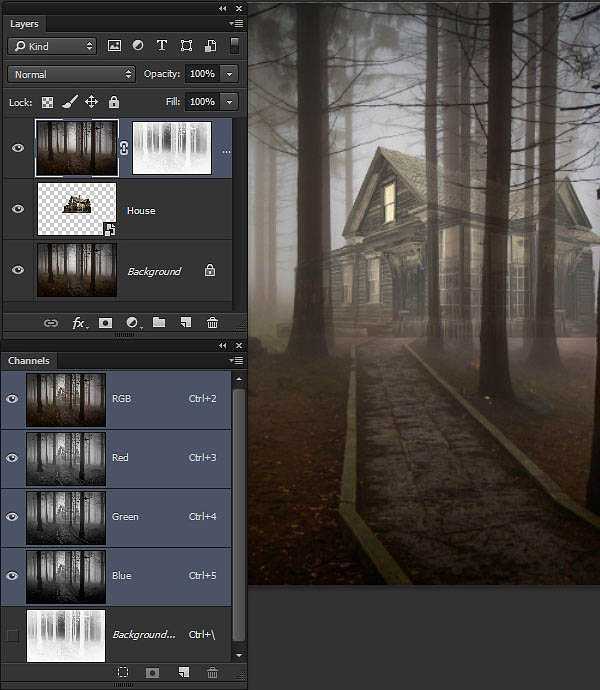Load channel as selection icon
Image resolution: width=600 pixels, height=690 pixels.
click(x=123, y=673)
